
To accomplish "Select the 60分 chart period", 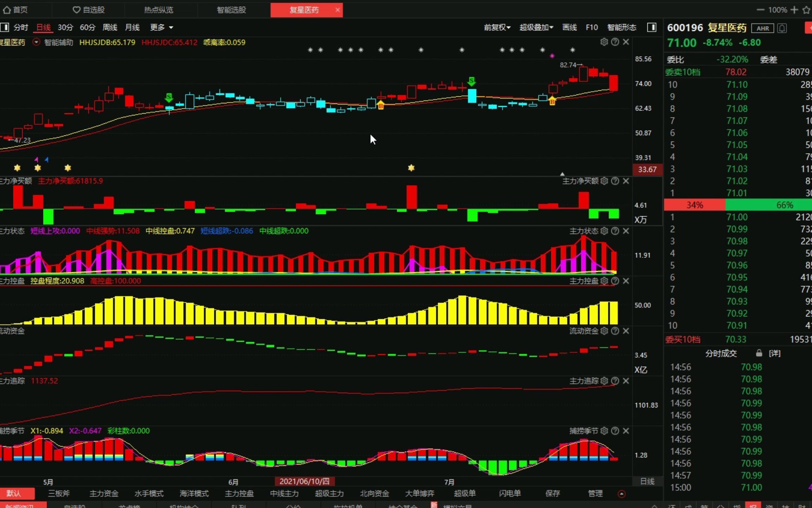I will (x=87, y=27).
